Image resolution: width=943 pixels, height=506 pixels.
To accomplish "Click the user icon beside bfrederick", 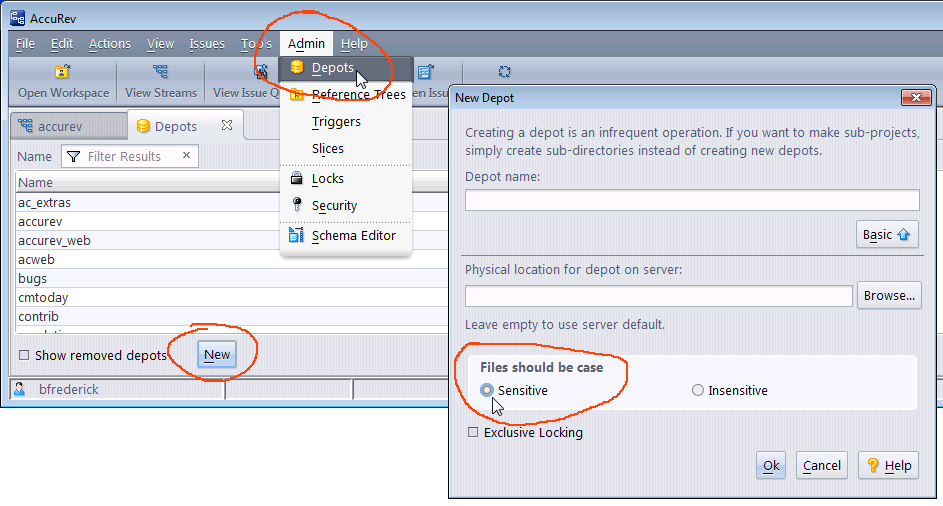I will tap(20, 389).
